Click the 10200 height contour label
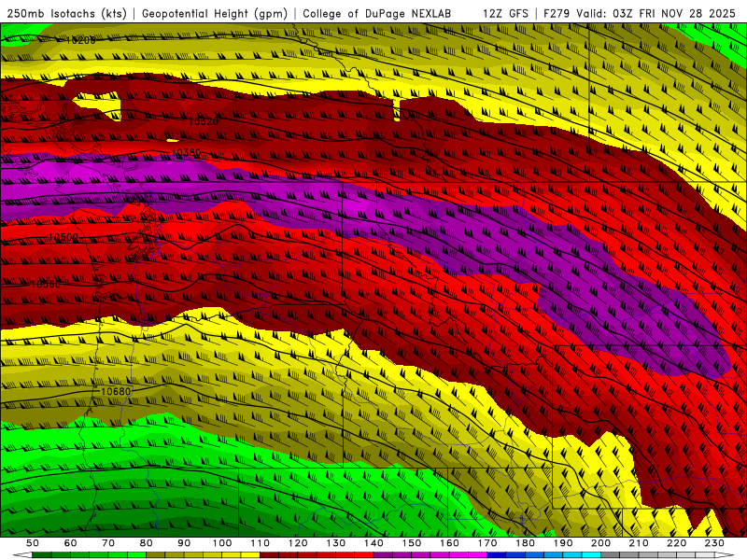Viewport: 747px width, 560px height. (80, 40)
